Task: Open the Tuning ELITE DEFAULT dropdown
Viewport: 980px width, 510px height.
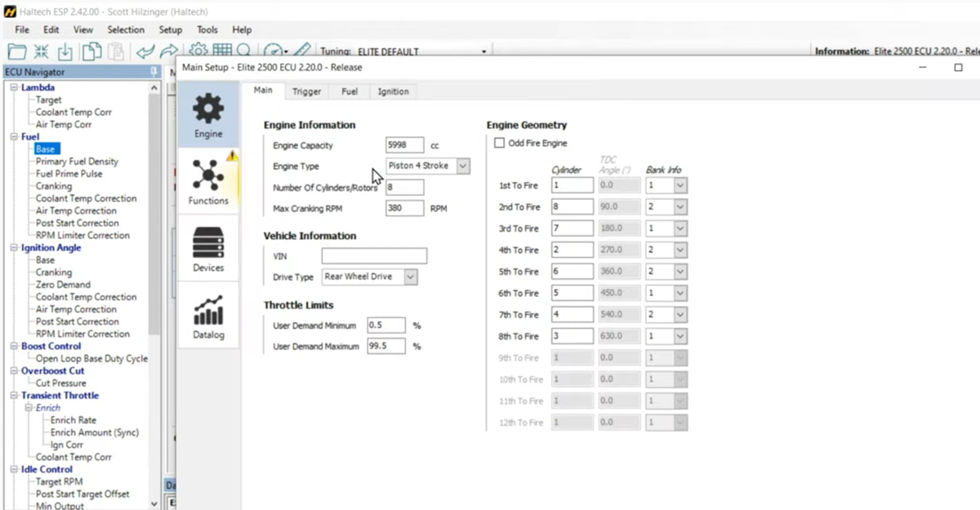Action: click(484, 51)
